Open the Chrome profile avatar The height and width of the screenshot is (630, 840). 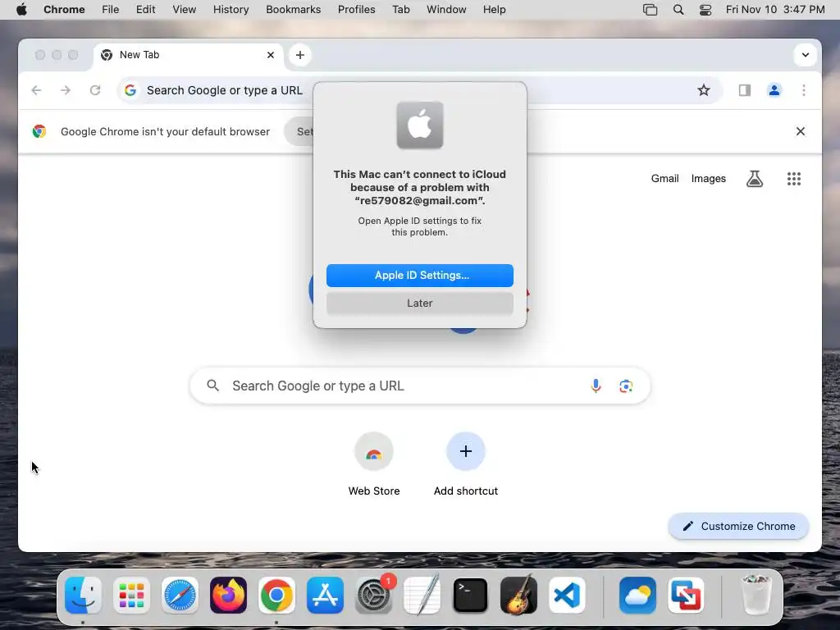[x=774, y=90]
